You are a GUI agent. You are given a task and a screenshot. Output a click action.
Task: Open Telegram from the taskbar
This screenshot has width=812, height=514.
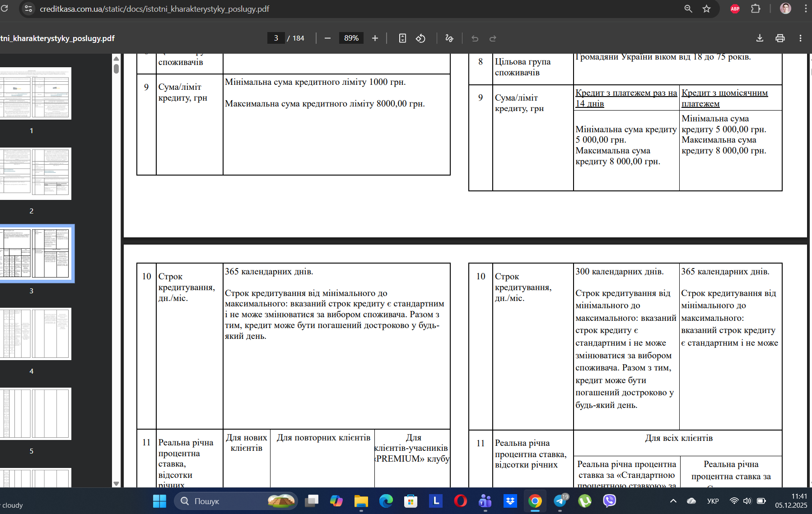tap(560, 501)
